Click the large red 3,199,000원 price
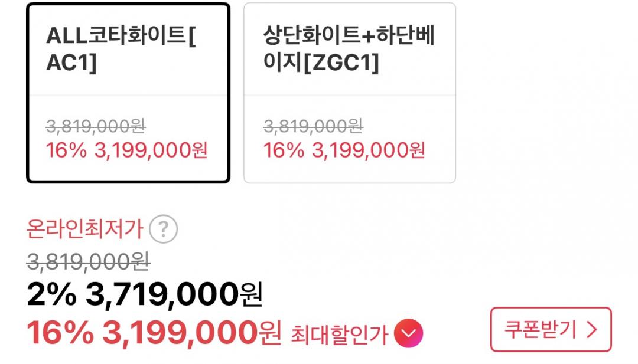Screen dimensions: 638x364 [191, 334]
